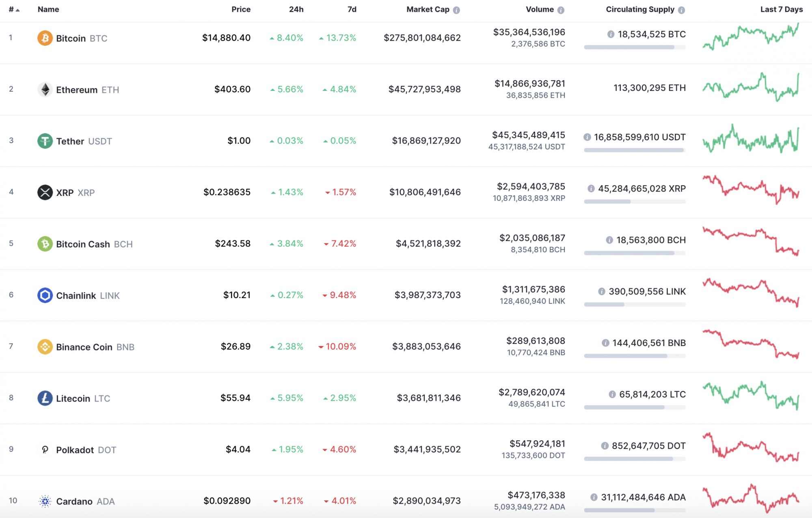Click the Bitcoin coin logo
812x518 pixels.
coord(45,38)
